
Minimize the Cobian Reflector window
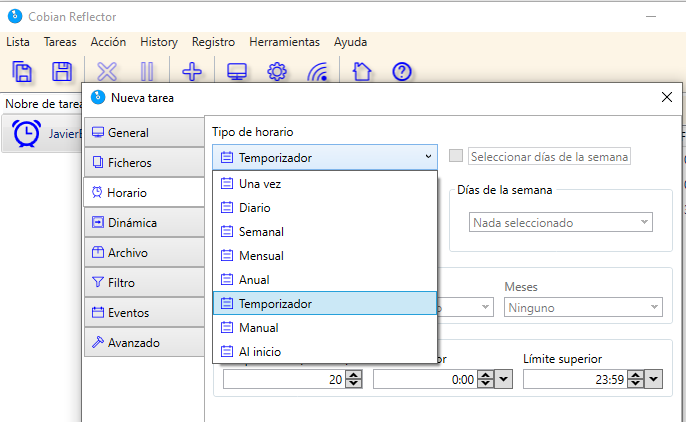point(651,17)
